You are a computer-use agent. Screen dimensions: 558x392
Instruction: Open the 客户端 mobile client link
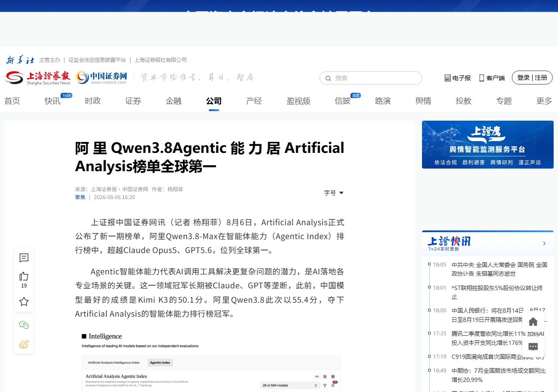(x=492, y=78)
